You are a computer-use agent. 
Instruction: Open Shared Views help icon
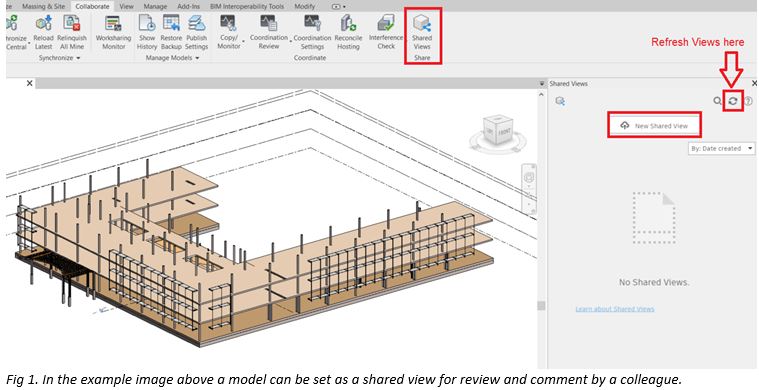748,101
